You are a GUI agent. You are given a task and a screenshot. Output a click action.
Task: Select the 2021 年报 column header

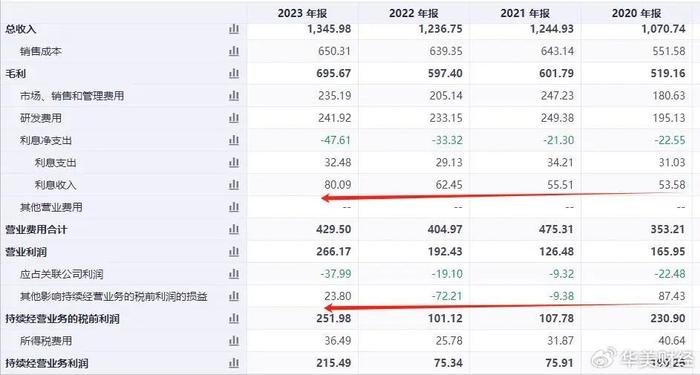point(525,13)
